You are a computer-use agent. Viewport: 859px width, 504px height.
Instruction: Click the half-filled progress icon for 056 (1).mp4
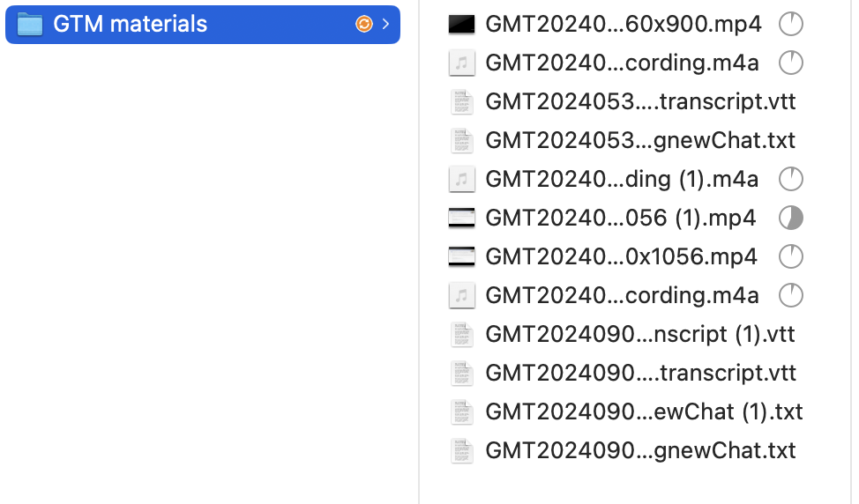pos(791,218)
